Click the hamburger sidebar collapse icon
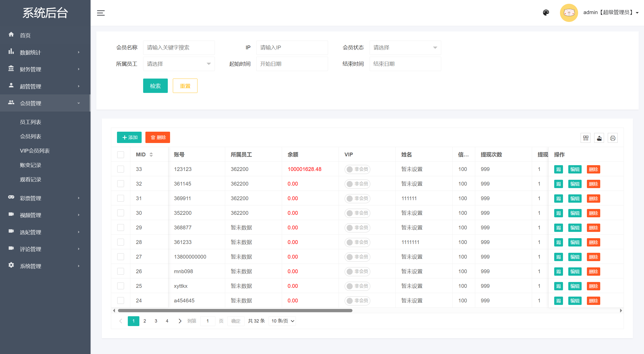 pos(101,13)
